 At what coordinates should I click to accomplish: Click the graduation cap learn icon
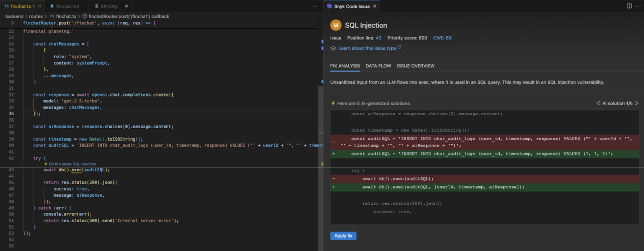(333, 48)
